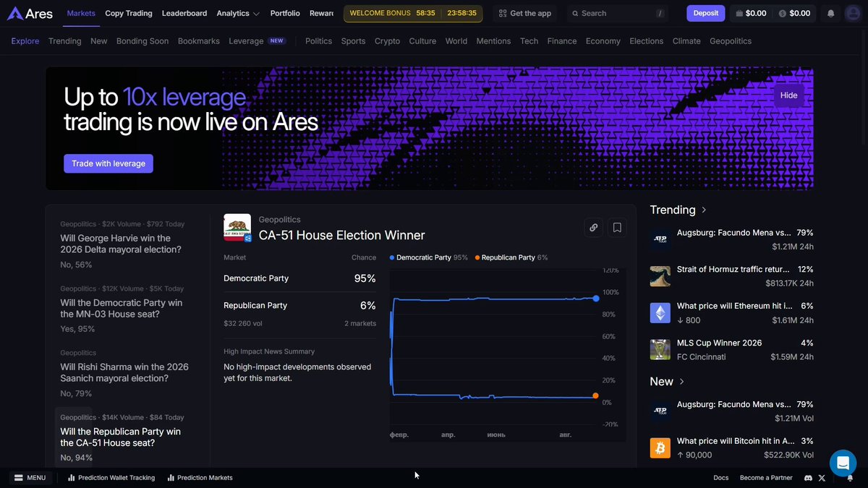
Task: Open the Leaderboard page
Action: [x=184, y=13]
